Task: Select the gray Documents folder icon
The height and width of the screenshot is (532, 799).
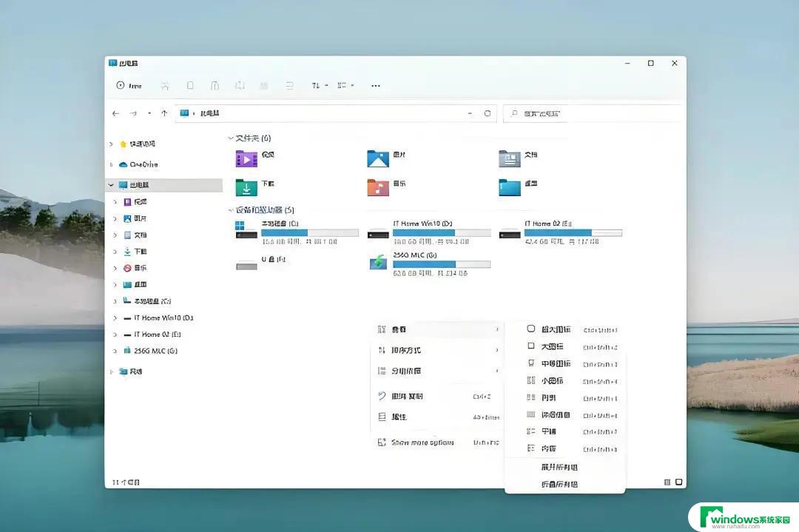Action: click(510, 159)
